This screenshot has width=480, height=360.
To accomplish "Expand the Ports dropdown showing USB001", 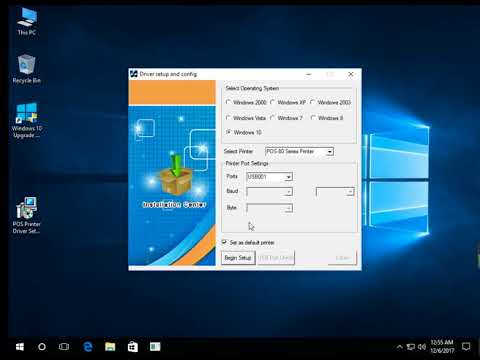I will coord(288,177).
